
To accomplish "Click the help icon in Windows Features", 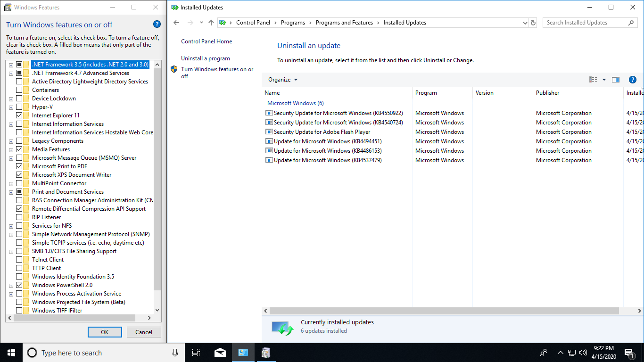I will pyautogui.click(x=157, y=25).
